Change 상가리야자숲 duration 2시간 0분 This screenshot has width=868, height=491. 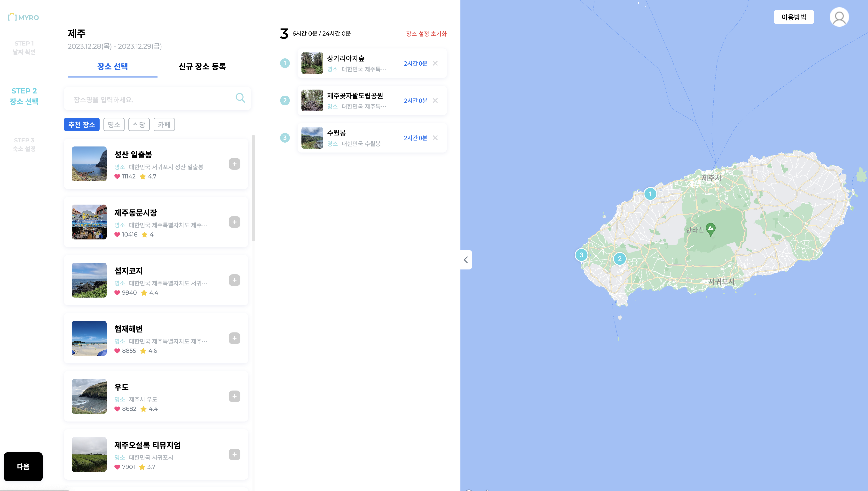coord(415,63)
